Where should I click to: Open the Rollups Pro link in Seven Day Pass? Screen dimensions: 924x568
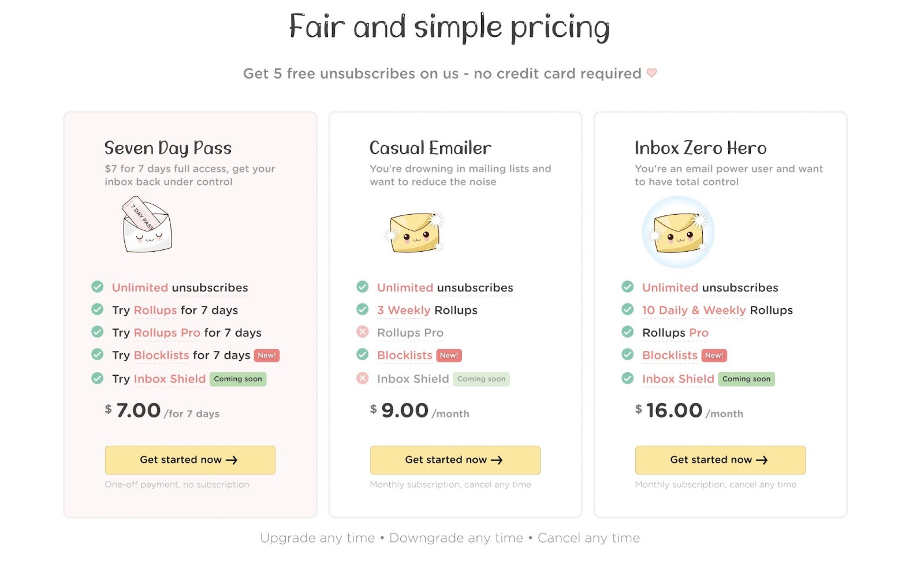point(167,332)
